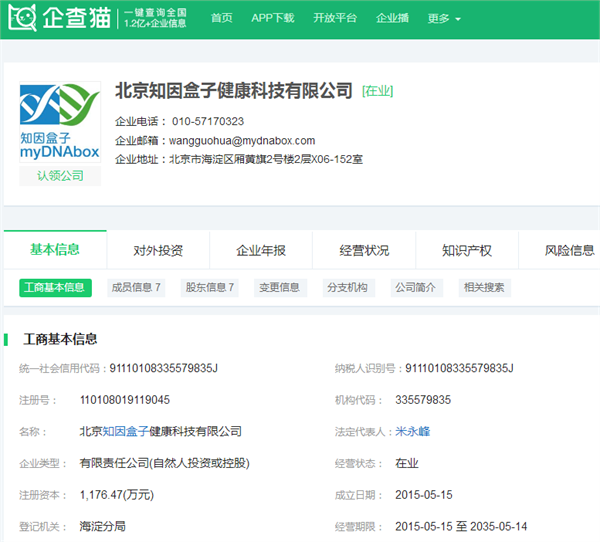
Task: Open the 企业年报 tab
Action: click(x=261, y=251)
